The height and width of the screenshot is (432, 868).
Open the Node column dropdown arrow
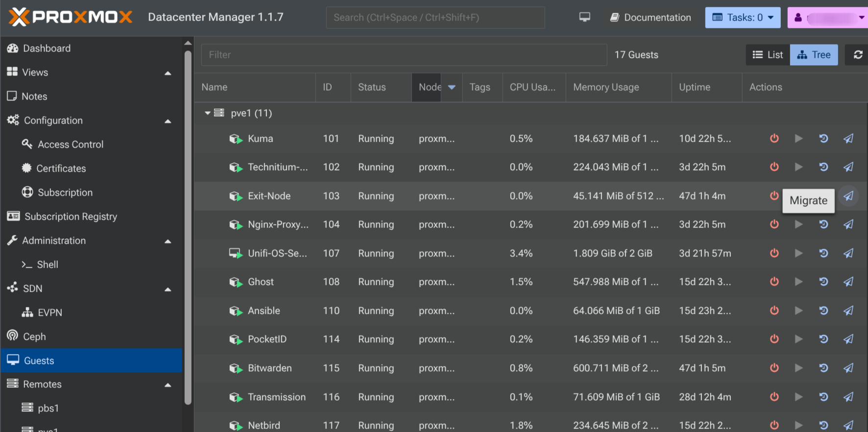(x=452, y=87)
